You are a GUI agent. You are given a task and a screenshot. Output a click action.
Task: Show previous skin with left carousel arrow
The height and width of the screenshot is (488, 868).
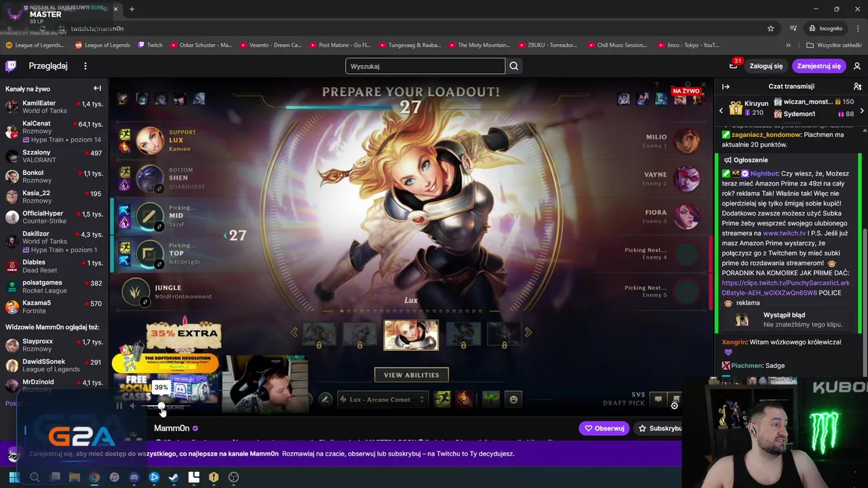[294, 332]
